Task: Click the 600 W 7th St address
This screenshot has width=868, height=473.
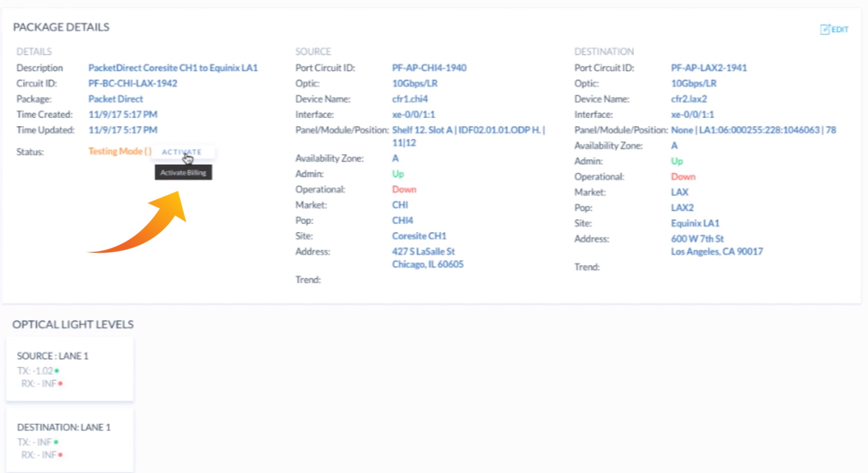Action: tap(697, 239)
